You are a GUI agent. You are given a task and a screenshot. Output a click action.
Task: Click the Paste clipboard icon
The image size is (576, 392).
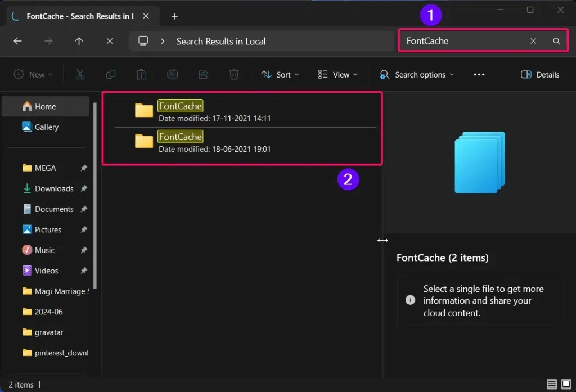click(141, 75)
